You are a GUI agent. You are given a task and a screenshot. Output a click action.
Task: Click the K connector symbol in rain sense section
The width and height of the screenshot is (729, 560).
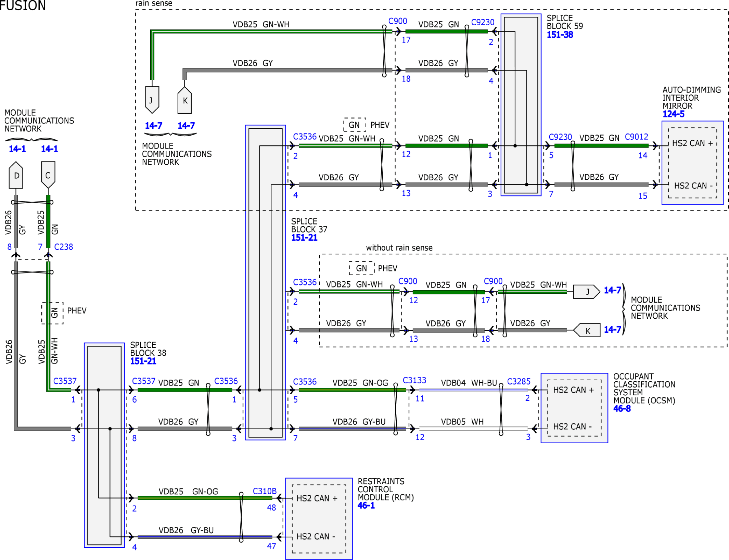click(x=184, y=100)
